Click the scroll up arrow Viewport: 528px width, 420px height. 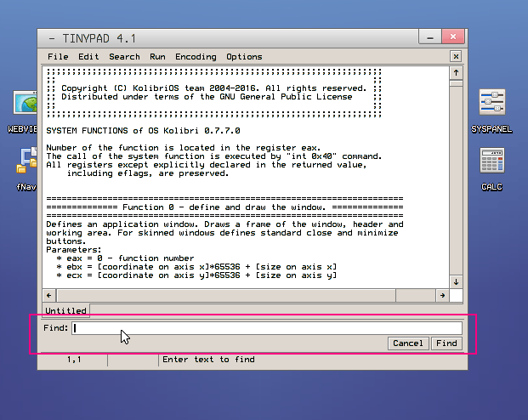pos(456,73)
